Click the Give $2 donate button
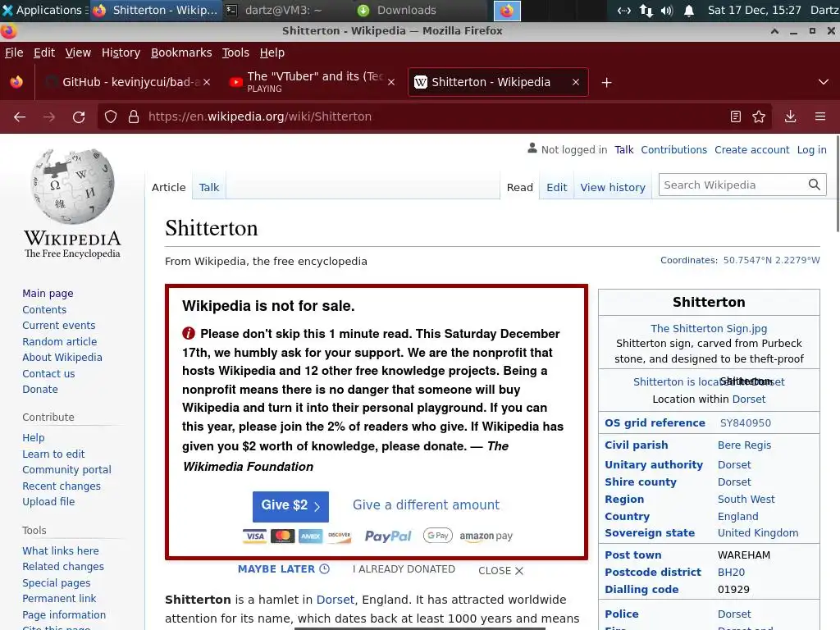 point(290,506)
